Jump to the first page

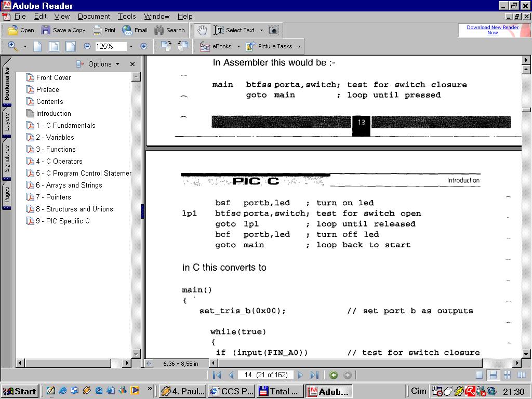pyautogui.click(x=217, y=375)
